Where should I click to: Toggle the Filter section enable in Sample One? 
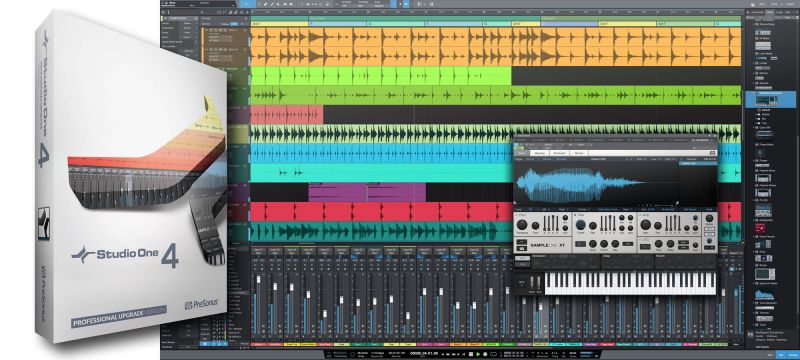[x=575, y=215]
